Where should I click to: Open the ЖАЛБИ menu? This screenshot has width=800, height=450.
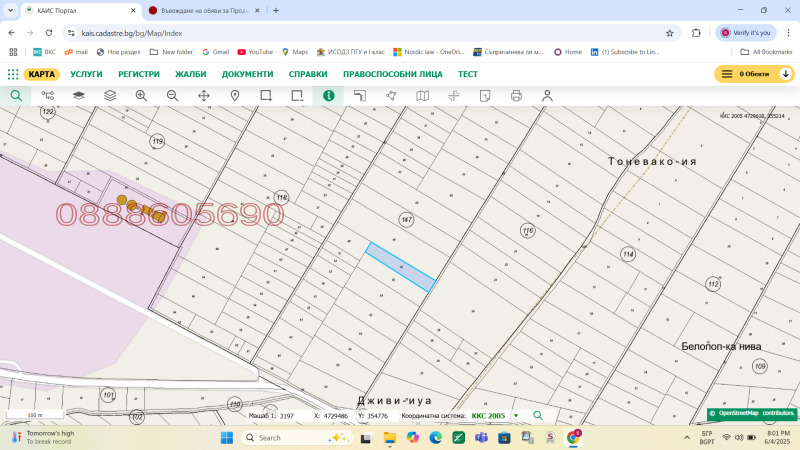tap(191, 74)
